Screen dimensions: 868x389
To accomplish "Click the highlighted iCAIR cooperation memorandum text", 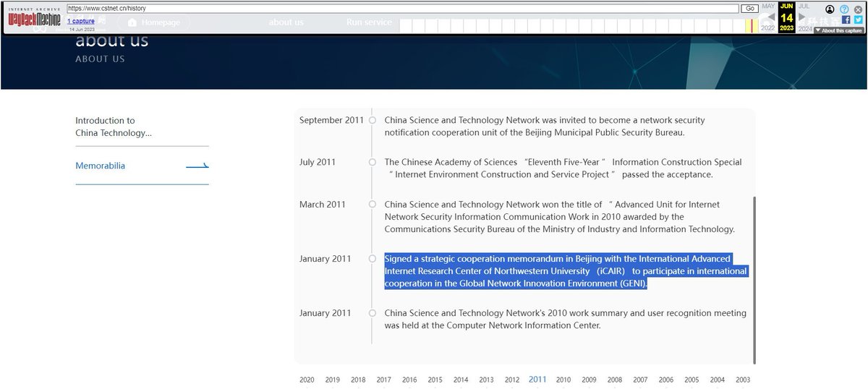I will tap(566, 271).
